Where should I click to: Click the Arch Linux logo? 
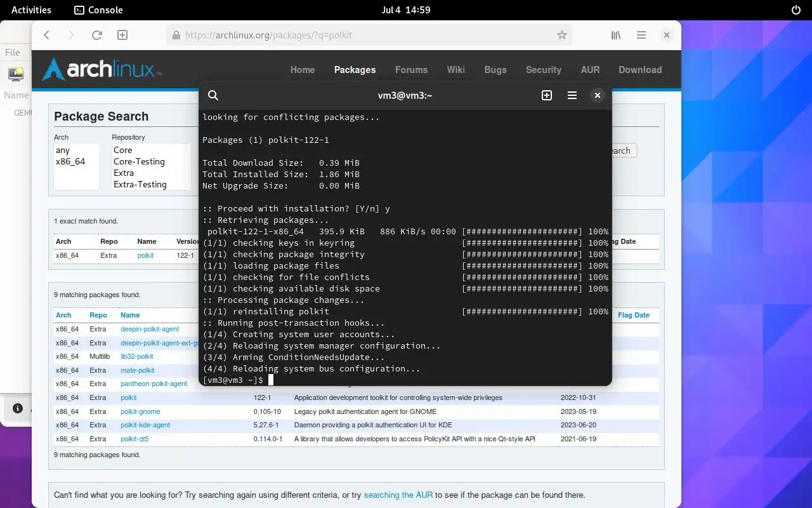point(101,69)
